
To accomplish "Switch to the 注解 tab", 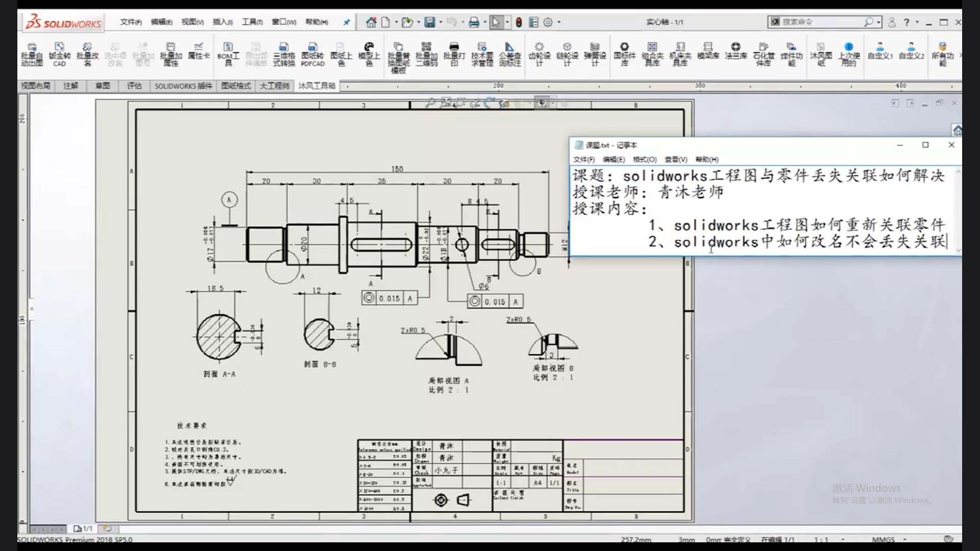I will [70, 86].
